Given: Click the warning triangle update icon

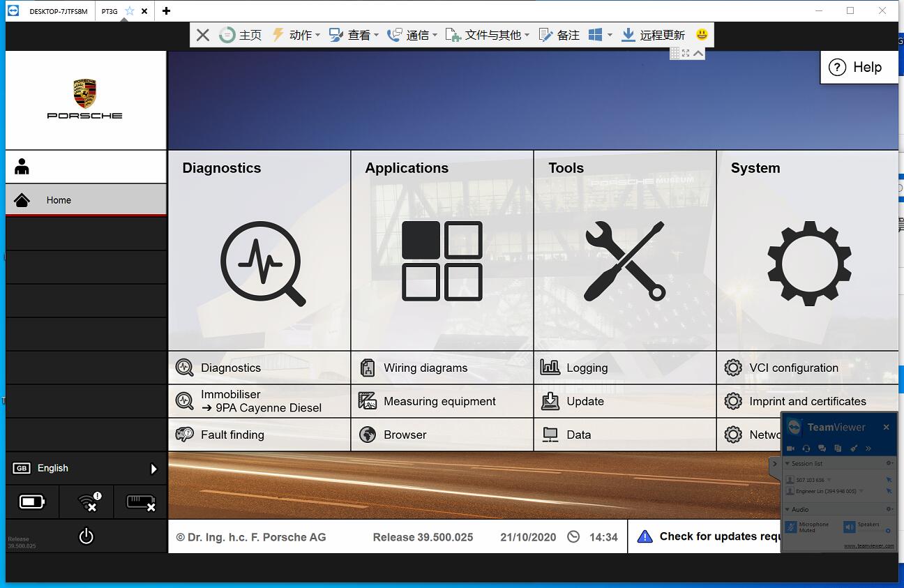Looking at the screenshot, I should [x=645, y=536].
